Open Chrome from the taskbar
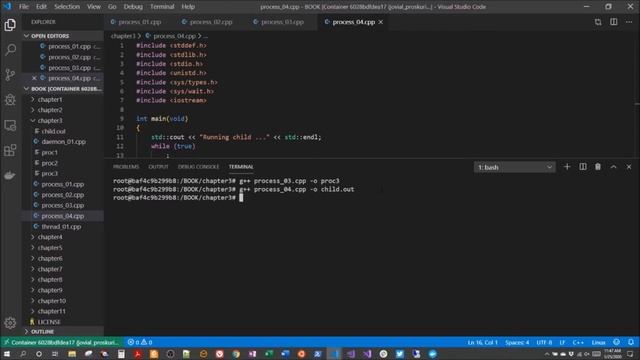The image size is (640, 360). point(236,354)
